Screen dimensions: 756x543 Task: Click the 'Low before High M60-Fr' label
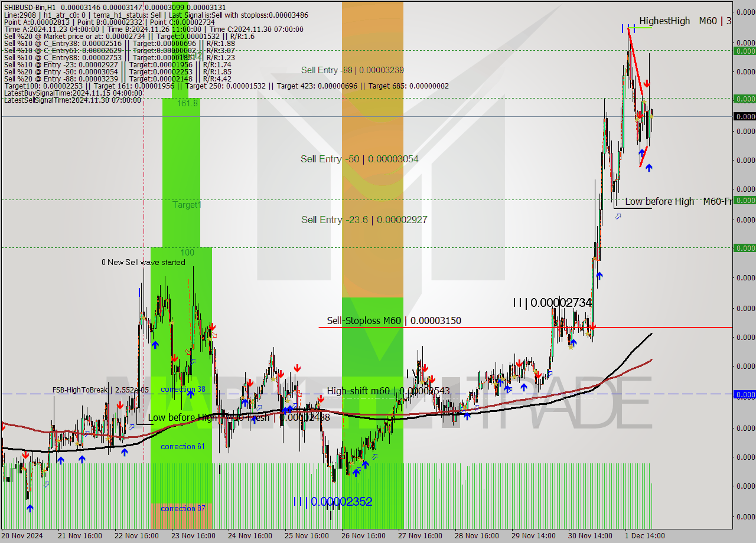pyautogui.click(x=678, y=201)
